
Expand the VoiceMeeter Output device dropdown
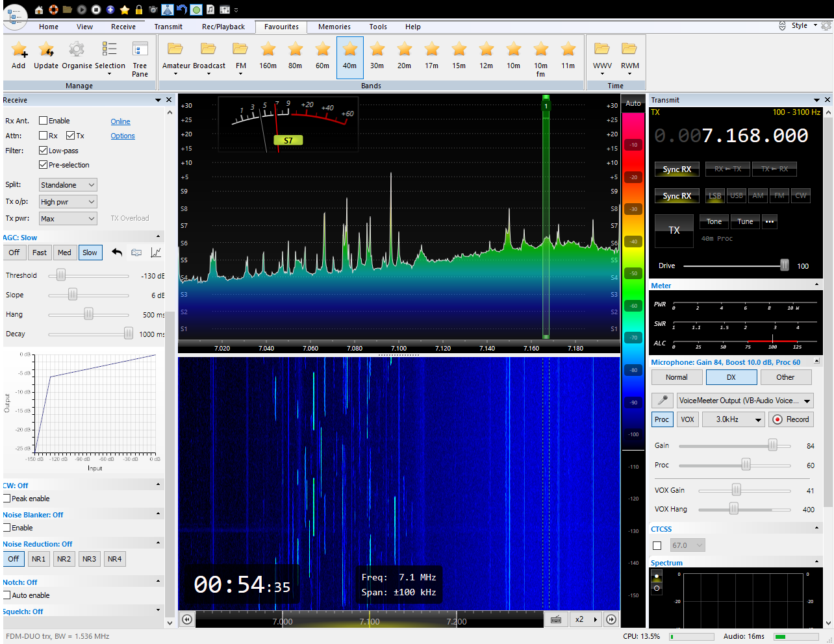744,401
